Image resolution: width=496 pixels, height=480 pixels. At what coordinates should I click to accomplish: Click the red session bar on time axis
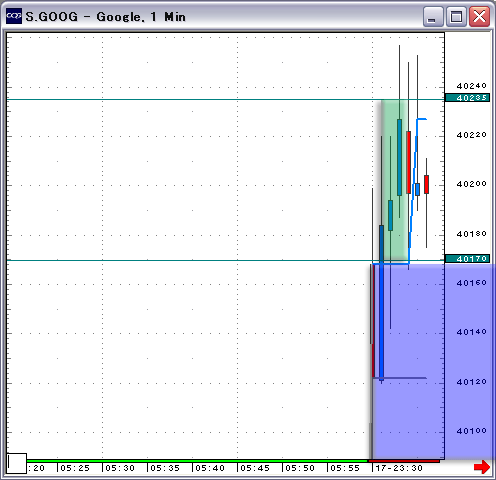point(404,461)
